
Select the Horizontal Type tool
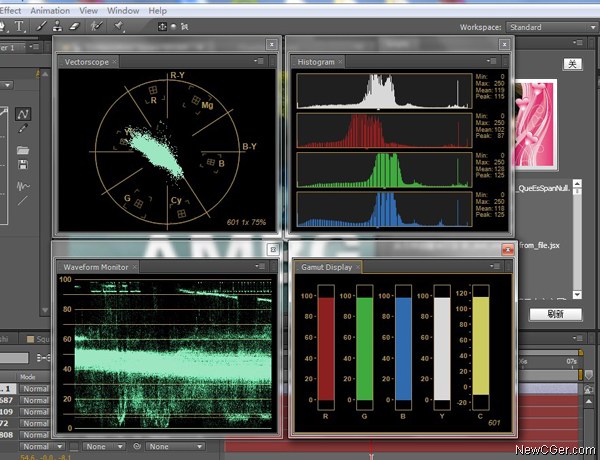point(19,26)
